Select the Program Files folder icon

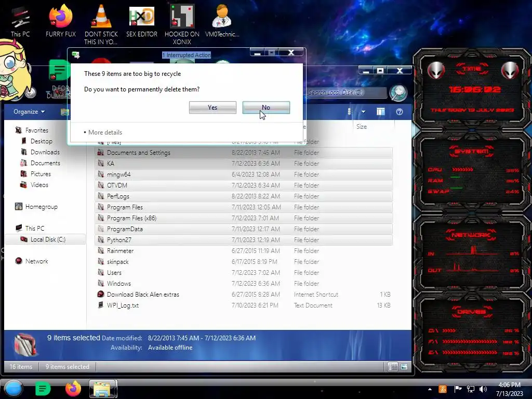pos(101,207)
